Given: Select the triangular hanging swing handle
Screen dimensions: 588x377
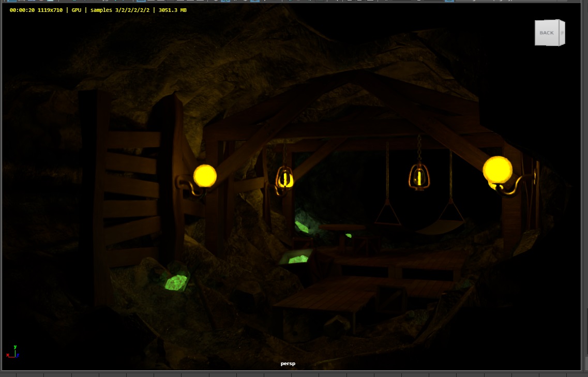Looking at the screenshot, I should pos(387,215).
